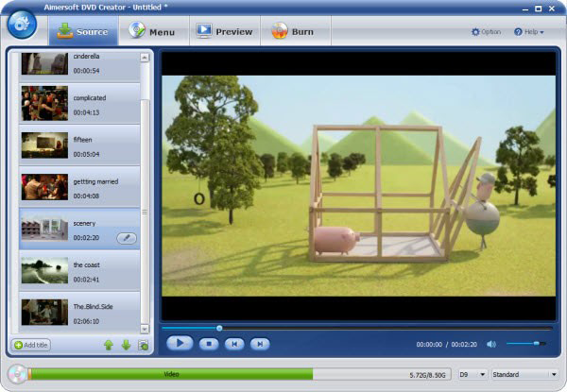The height and width of the screenshot is (392, 567).
Task: Select the fifteen clip thumbnail
Action: click(44, 145)
